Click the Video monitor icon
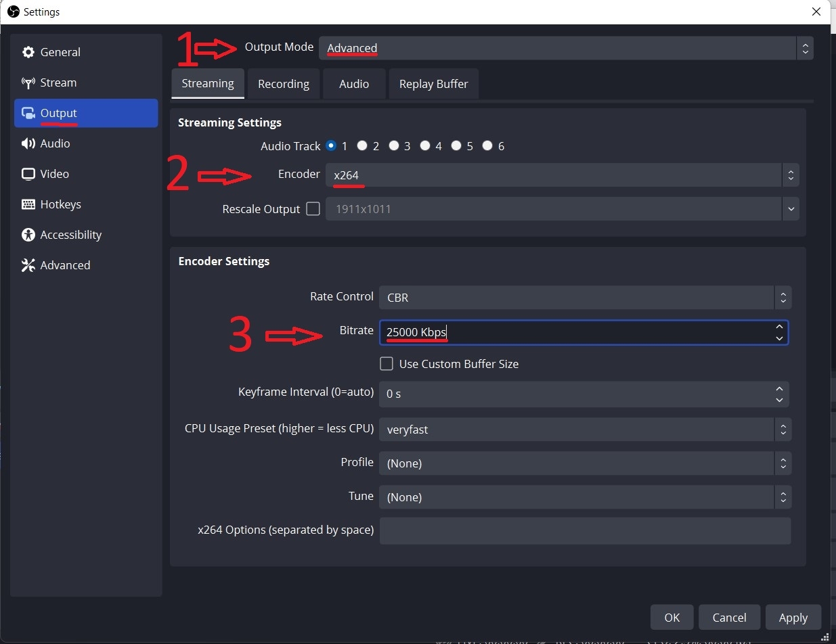The width and height of the screenshot is (836, 644). click(x=28, y=175)
